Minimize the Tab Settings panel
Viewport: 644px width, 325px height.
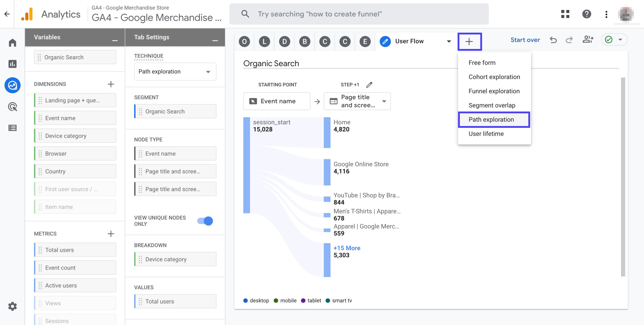click(215, 41)
